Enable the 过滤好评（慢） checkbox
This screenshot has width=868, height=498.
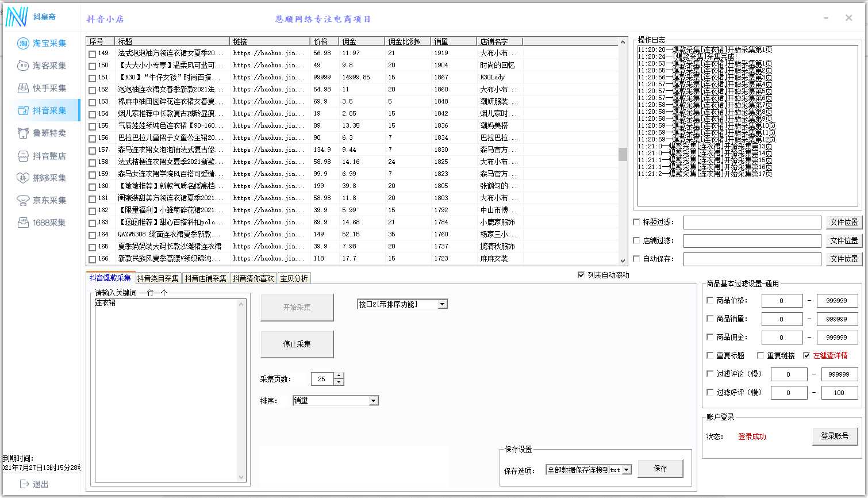coord(710,392)
